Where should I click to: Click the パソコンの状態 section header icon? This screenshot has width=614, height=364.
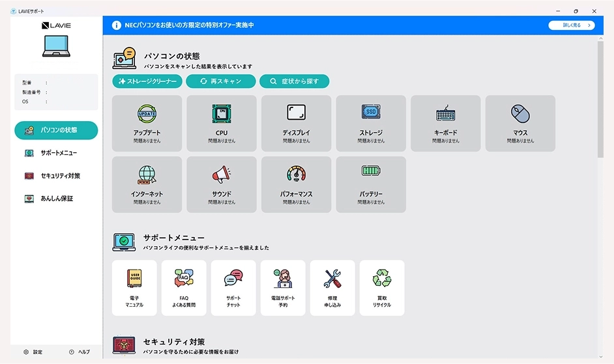124,59
